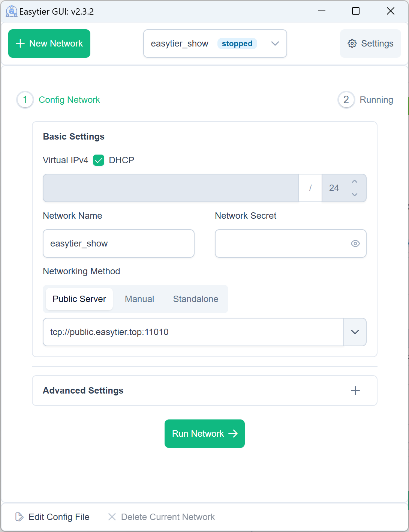Open the public server address dropdown

(x=355, y=332)
